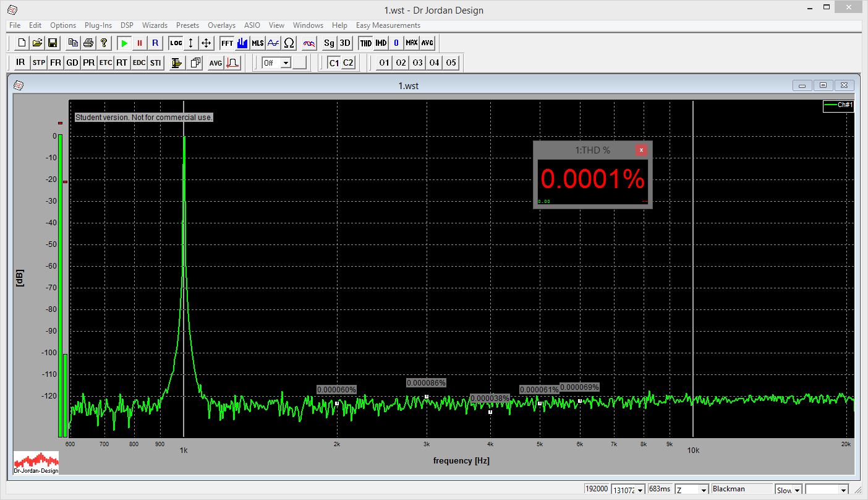Select the RT reverberation time icon
Image resolution: width=868 pixels, height=500 pixels.
pos(122,62)
